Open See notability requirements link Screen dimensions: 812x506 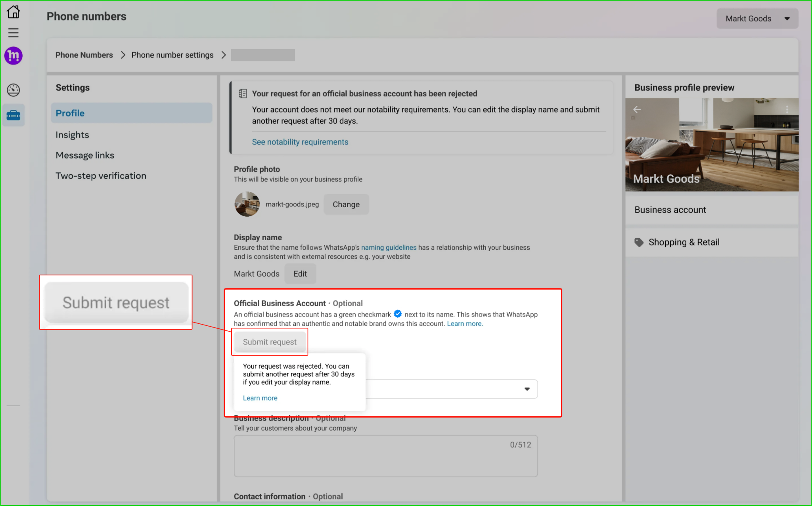tap(300, 142)
